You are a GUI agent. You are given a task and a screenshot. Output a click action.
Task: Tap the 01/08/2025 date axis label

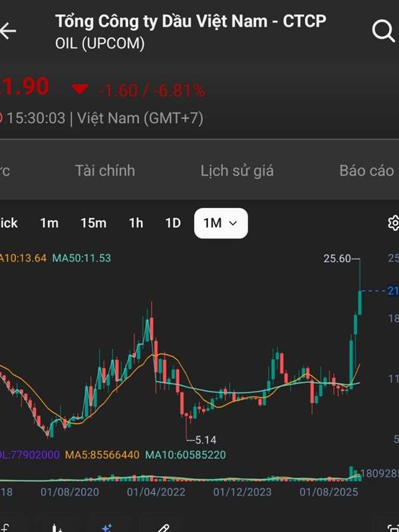[x=329, y=492]
